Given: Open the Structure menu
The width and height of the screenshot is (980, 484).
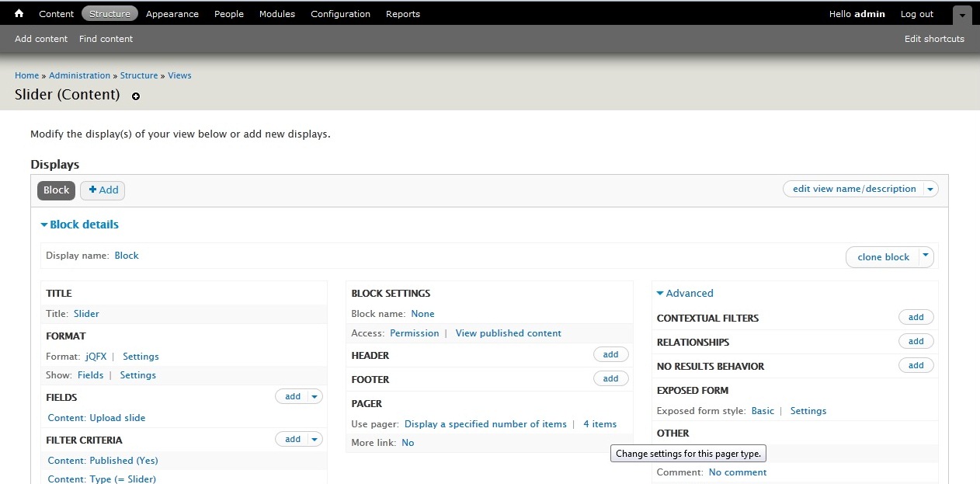Looking at the screenshot, I should pyautogui.click(x=109, y=14).
